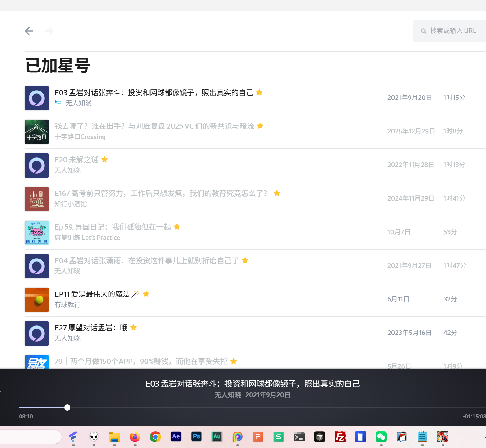Click the taskbar search box
486x448 pixels.
pyautogui.click(x=31, y=437)
